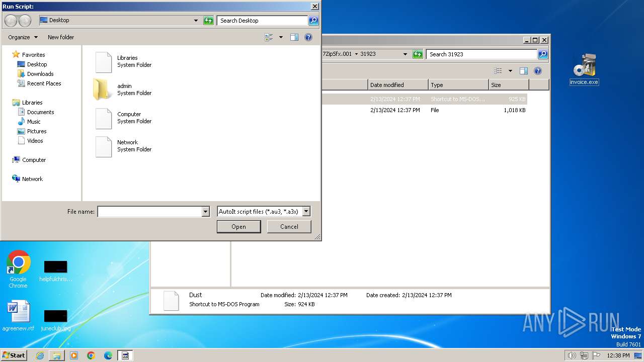Image resolution: width=644 pixels, height=362 pixels.
Task: Select the Google Chrome desktop shortcut
Action: [18, 269]
